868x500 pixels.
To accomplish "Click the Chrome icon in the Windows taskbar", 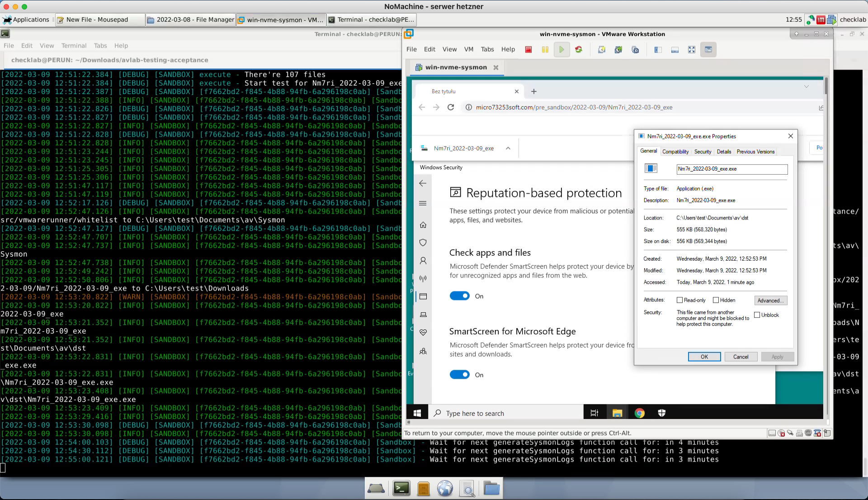I will point(639,413).
